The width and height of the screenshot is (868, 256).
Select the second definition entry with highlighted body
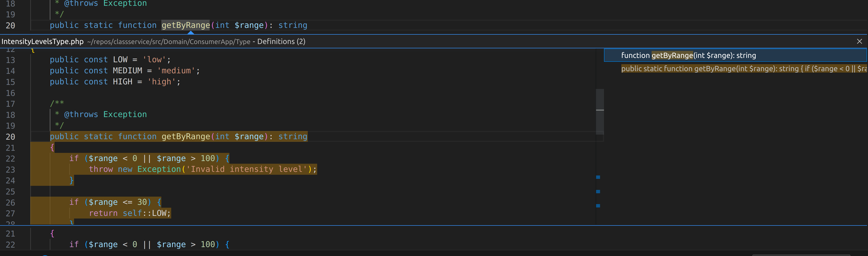[708, 68]
